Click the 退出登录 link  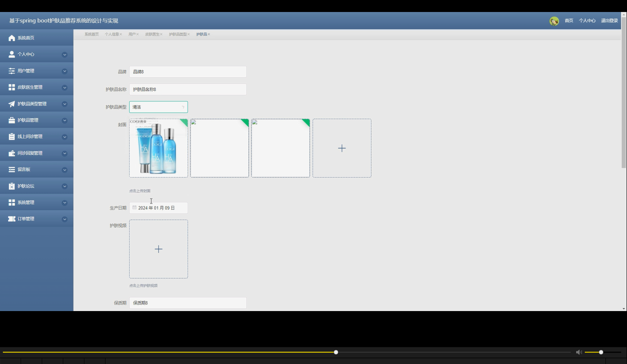tap(609, 20)
